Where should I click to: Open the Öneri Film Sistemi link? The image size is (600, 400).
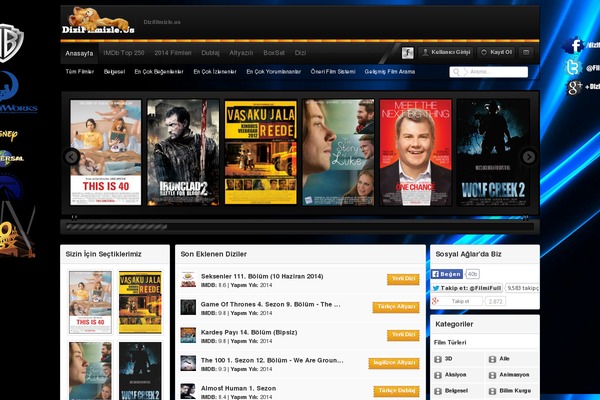tap(333, 72)
